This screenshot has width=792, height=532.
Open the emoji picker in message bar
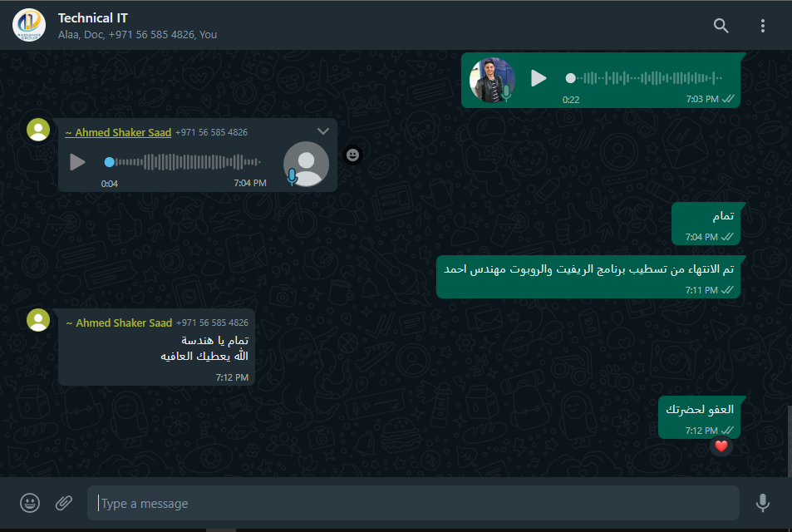pos(30,503)
